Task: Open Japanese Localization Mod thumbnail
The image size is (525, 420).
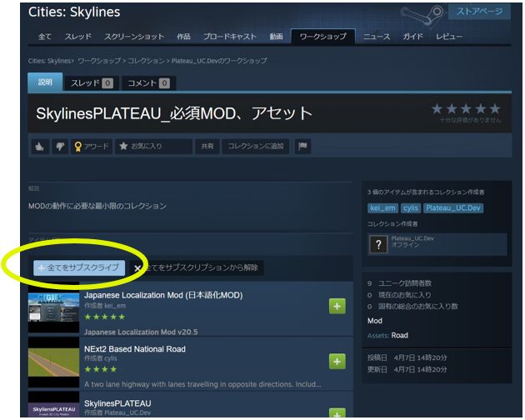Action: 53,308
